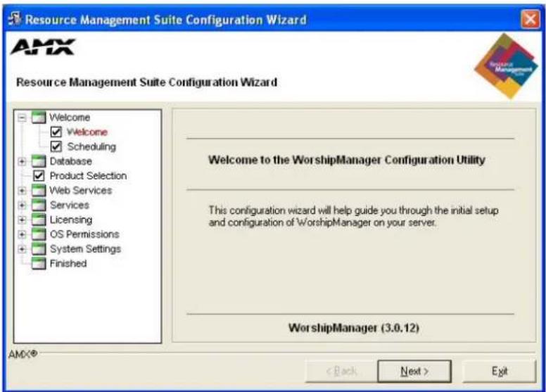
Task: Click the Services node window icon
Action: [x=38, y=206]
